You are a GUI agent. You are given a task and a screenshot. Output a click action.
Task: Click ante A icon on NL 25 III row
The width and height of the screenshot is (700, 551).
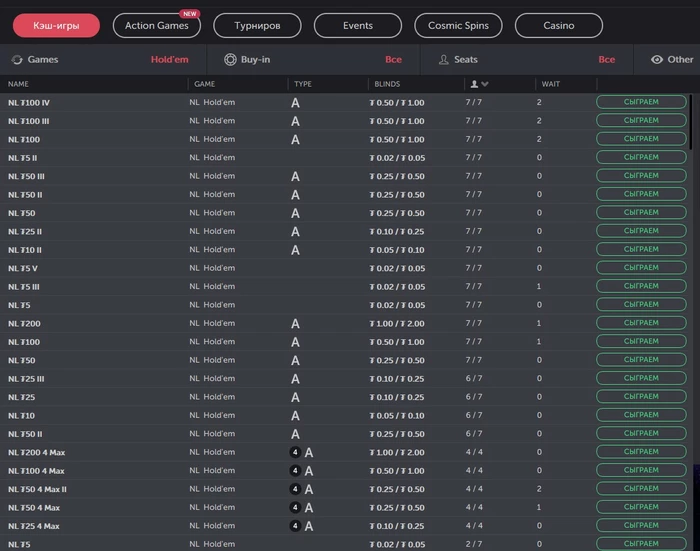(295, 379)
